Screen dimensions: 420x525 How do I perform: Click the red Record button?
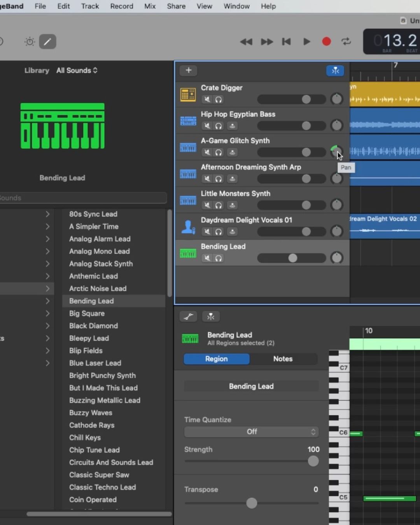tap(327, 42)
